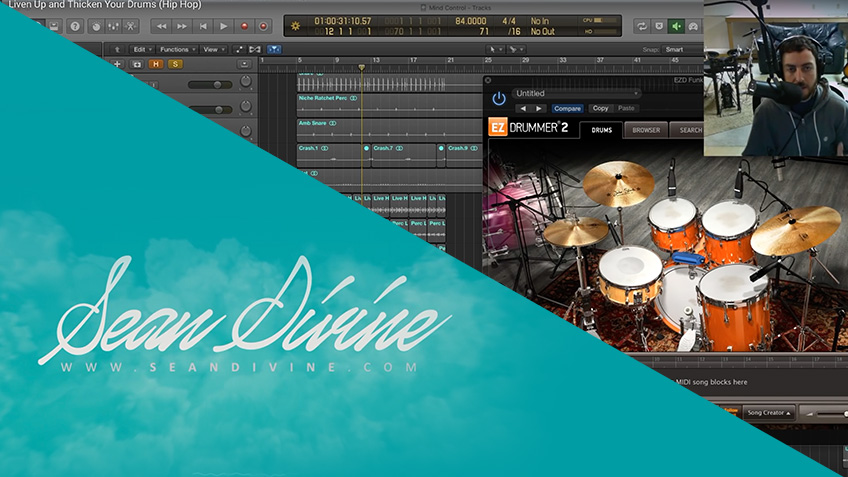848x477 pixels.
Task: Open the Edit menu in tracks area
Action: click(143, 49)
